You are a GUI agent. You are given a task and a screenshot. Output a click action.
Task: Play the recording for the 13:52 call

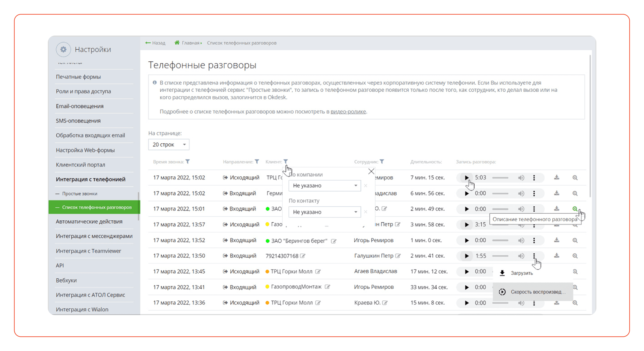pos(467,240)
